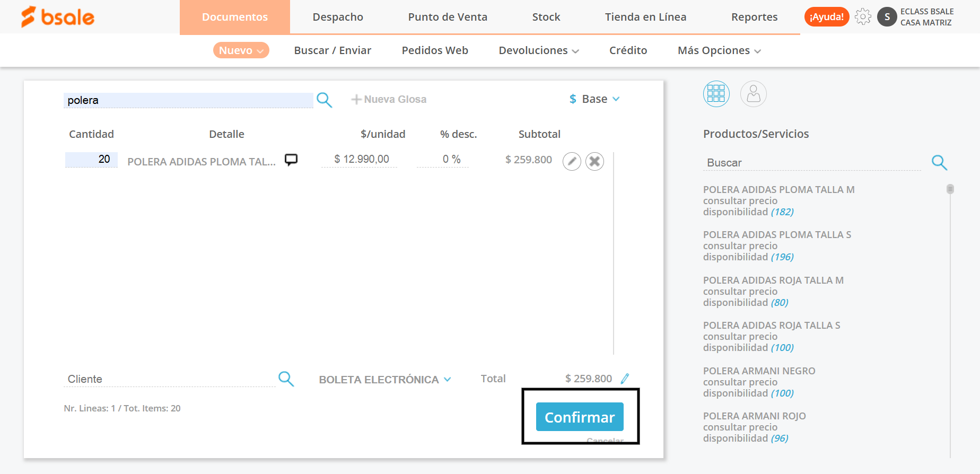Edit the line item with pencil icon

(x=572, y=161)
